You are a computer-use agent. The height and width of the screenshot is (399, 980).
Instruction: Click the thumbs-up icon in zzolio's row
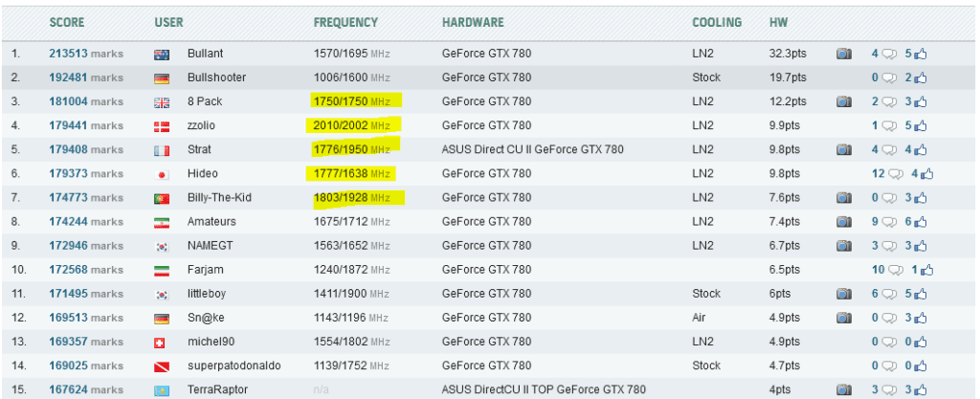tap(920, 126)
